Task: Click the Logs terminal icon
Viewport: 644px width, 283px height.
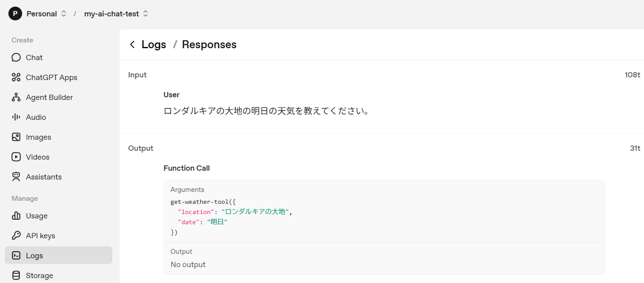Action: [16, 256]
